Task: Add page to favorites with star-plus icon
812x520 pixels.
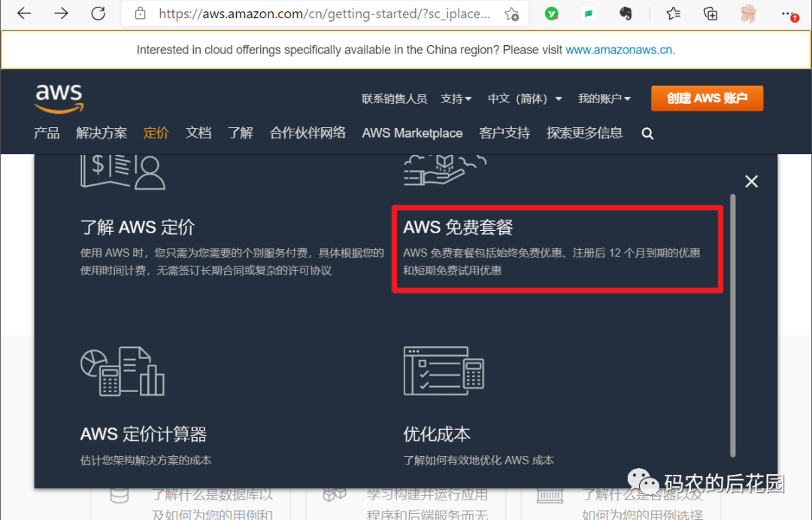Action: click(512, 14)
